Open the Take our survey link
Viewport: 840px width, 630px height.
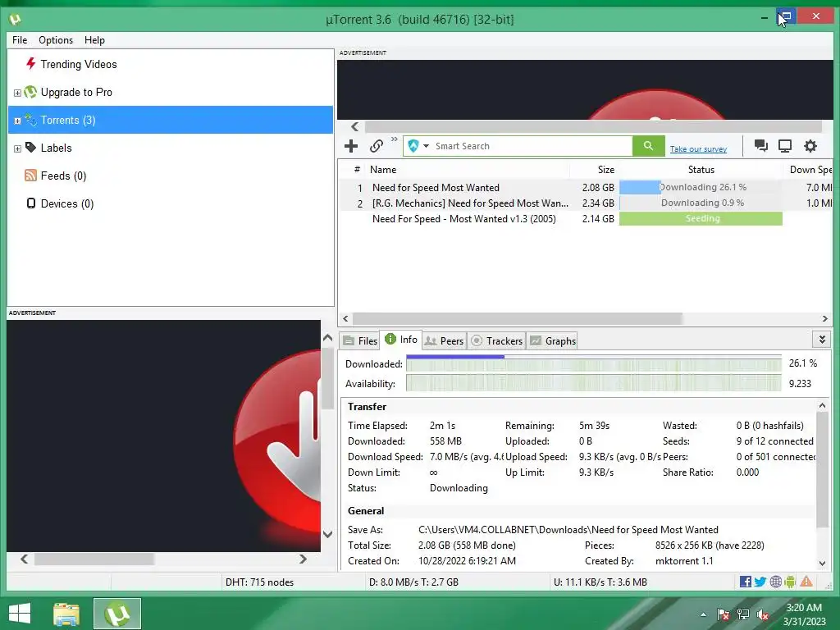[698, 149]
